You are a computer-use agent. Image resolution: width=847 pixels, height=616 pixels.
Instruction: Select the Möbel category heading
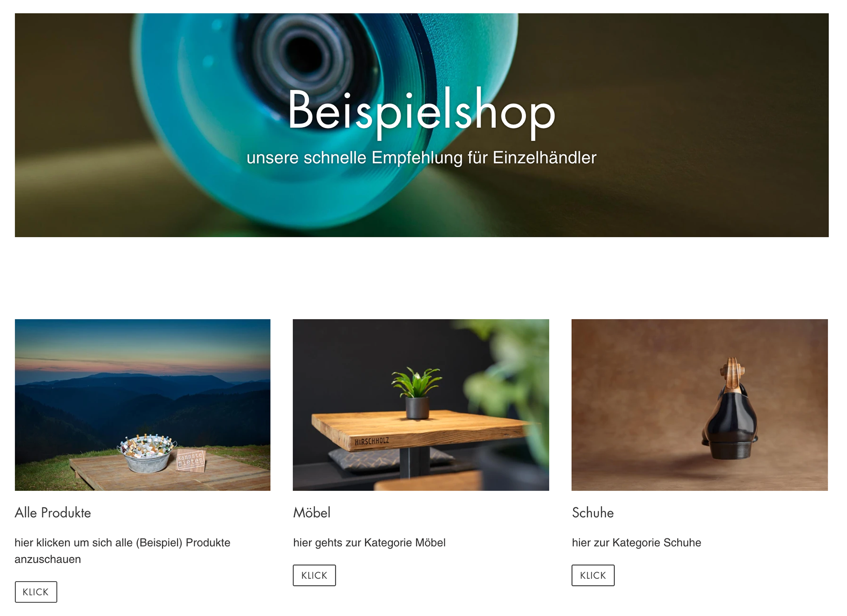tap(312, 513)
